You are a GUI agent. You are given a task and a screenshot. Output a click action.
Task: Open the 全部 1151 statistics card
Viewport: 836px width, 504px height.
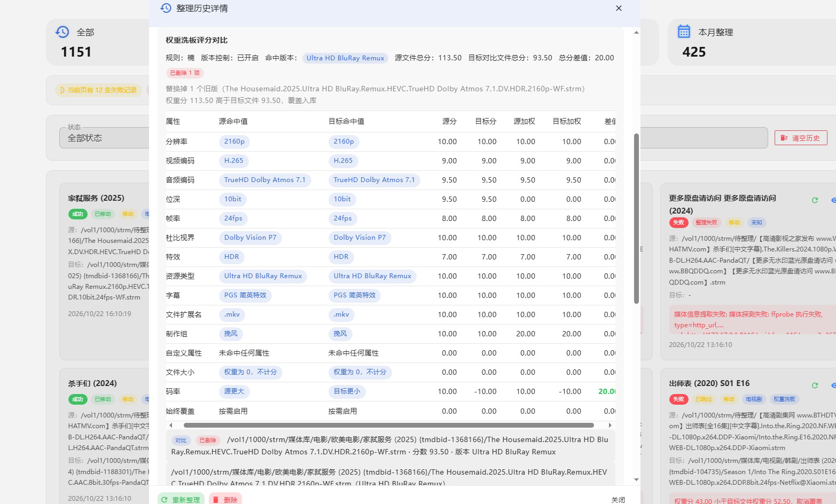(98, 43)
